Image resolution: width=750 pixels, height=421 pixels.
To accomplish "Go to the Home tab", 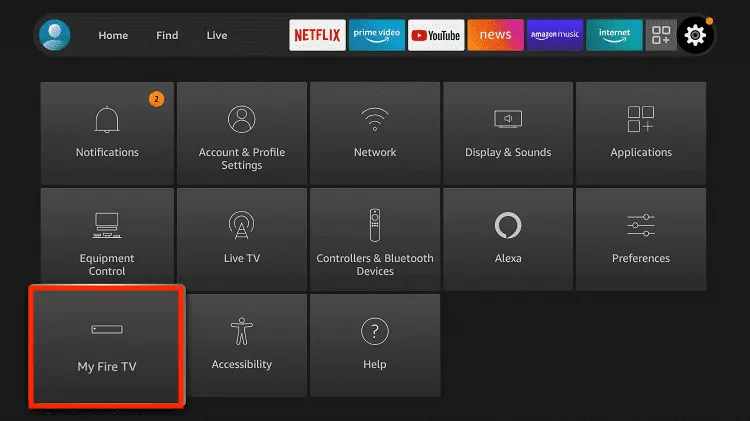I will pos(113,35).
